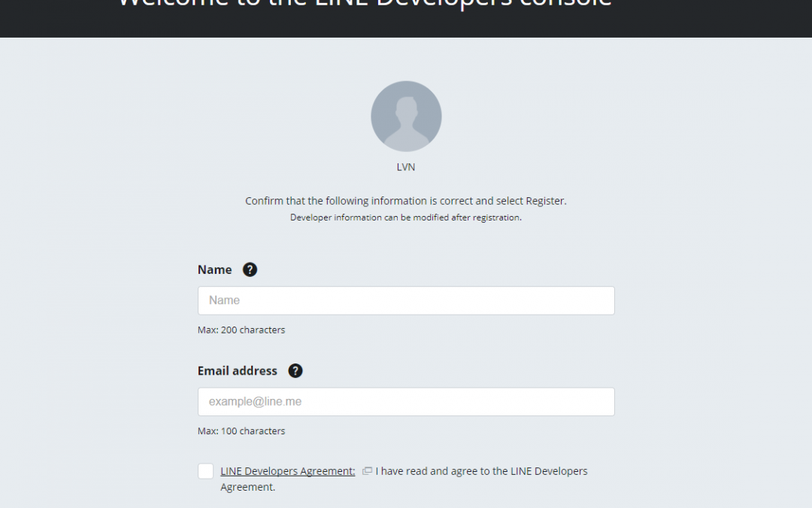The width and height of the screenshot is (812, 508).
Task: Click the external link icon after Agreement link
Action: click(x=367, y=470)
